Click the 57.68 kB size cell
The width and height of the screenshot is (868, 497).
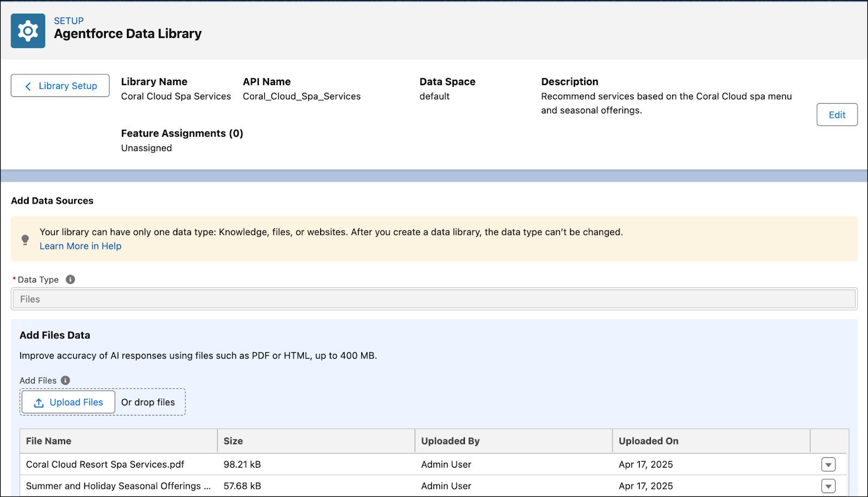(242, 486)
